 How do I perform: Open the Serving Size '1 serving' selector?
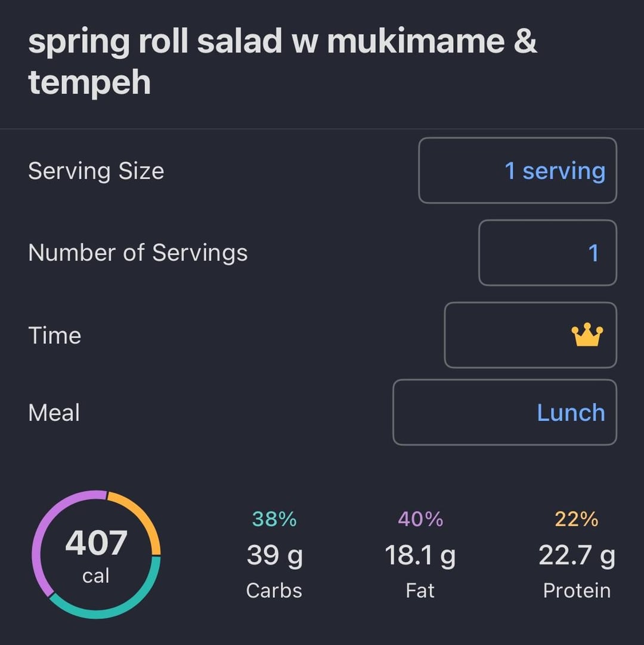pyautogui.click(x=518, y=170)
